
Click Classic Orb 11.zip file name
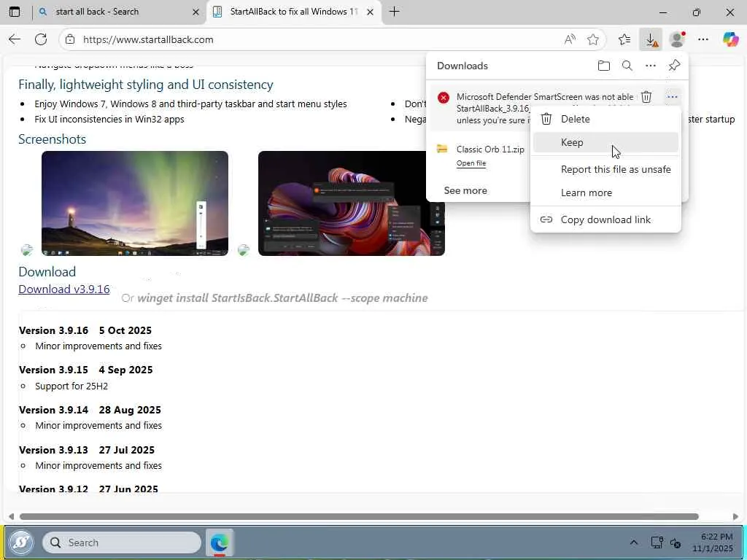(490, 149)
